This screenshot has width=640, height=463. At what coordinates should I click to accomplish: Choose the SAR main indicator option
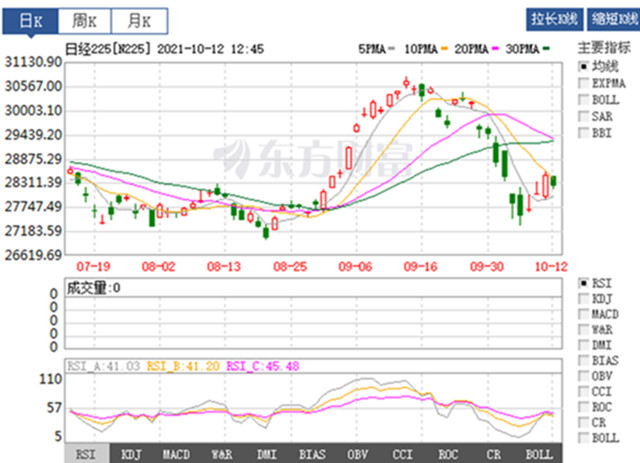click(584, 115)
